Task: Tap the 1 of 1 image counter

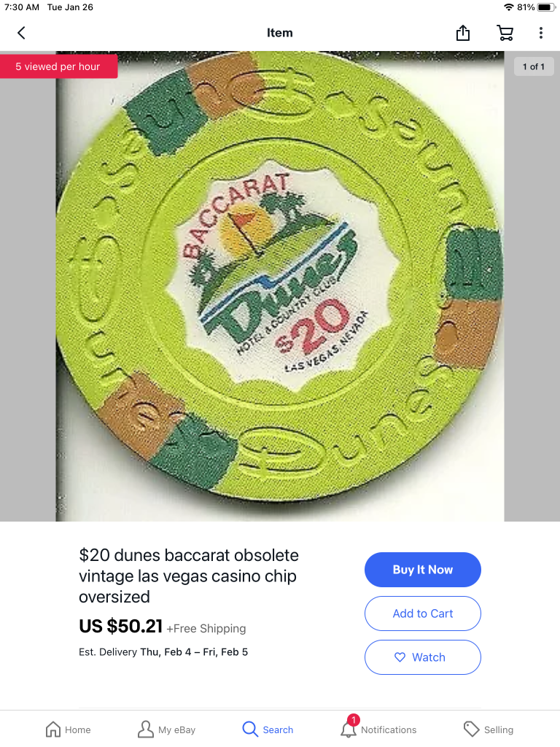Action: 534,66
